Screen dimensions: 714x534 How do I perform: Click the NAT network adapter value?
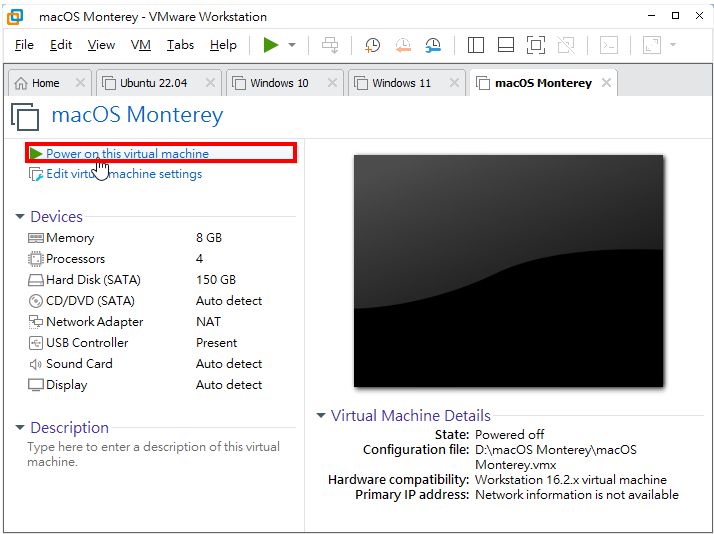209,322
